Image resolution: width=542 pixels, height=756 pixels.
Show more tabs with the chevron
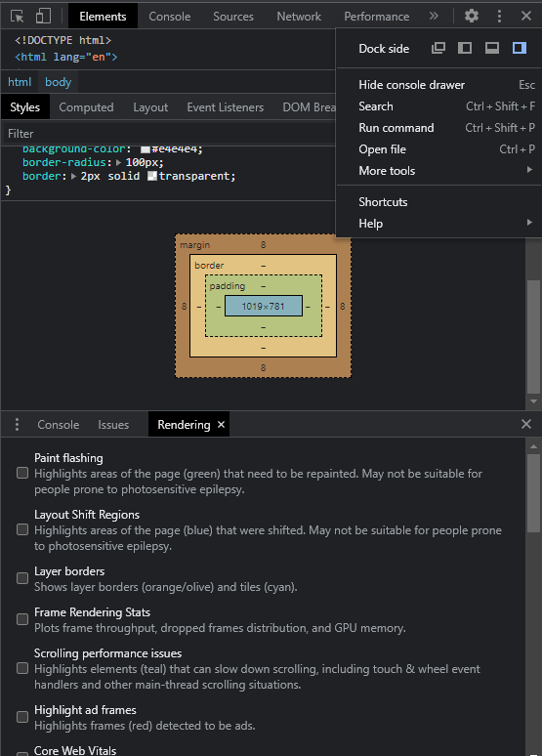pos(434,16)
